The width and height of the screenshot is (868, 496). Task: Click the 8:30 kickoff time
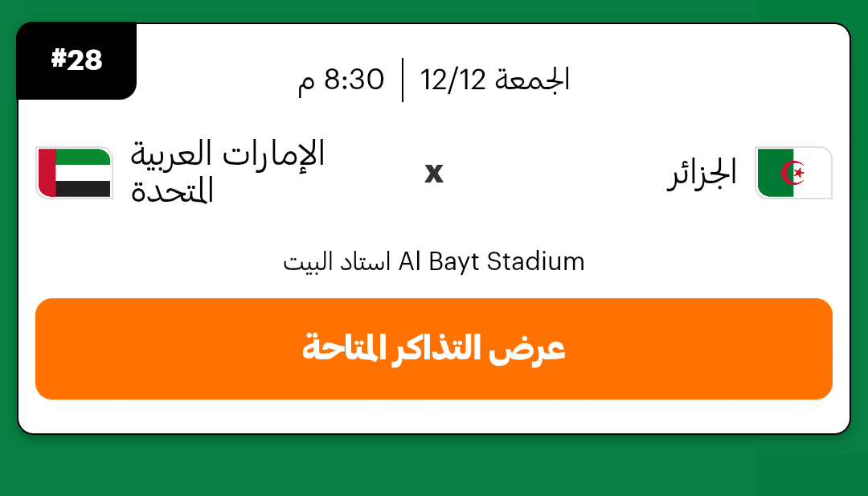(x=354, y=80)
